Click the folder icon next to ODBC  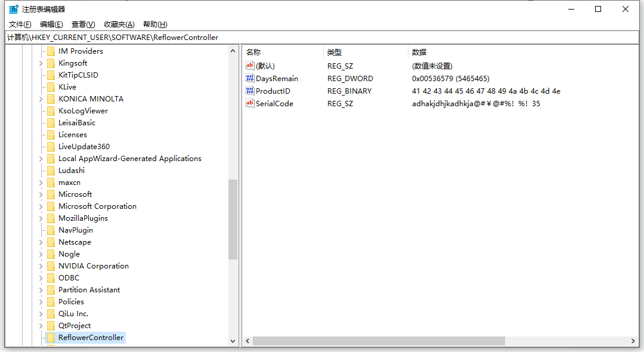click(51, 277)
